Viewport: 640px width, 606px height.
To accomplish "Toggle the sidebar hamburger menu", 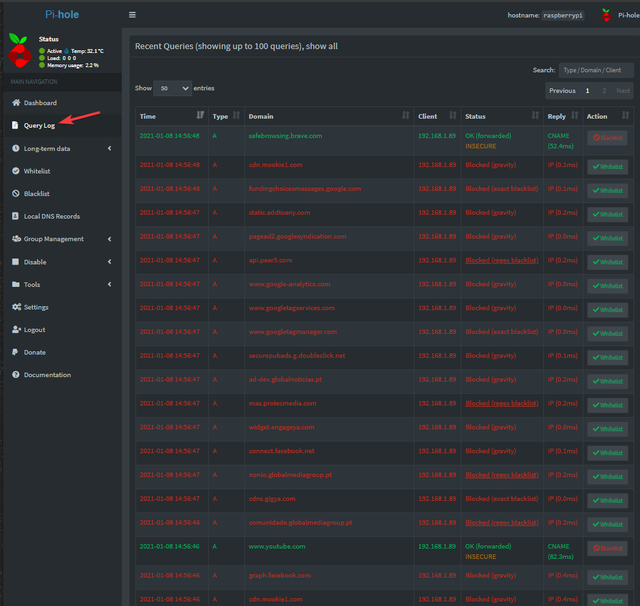I will pyautogui.click(x=132, y=15).
